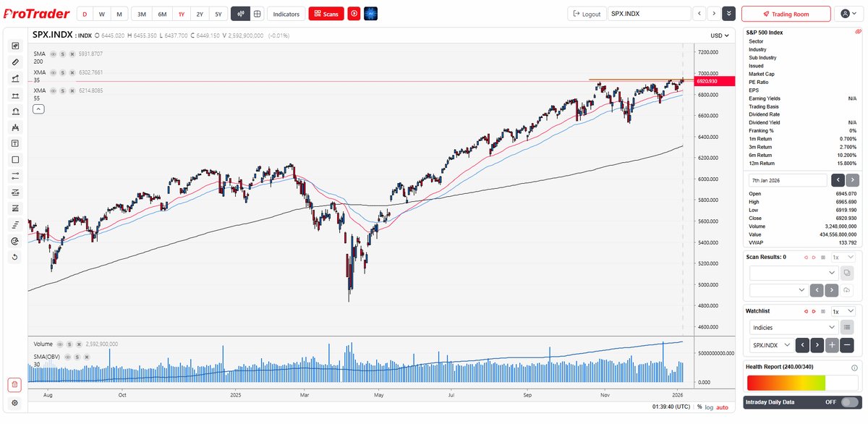Select the 6M time range
The height and width of the screenshot is (424, 868).
coord(162,14)
